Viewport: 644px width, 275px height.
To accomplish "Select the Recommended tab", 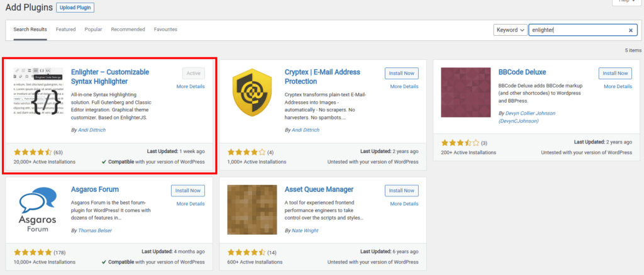I will (x=128, y=30).
